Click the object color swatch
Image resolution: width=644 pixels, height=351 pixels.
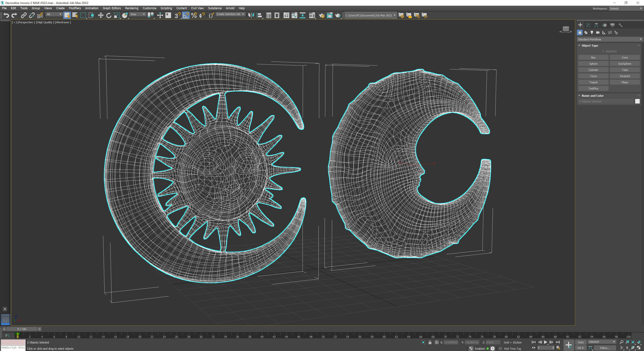[637, 101]
